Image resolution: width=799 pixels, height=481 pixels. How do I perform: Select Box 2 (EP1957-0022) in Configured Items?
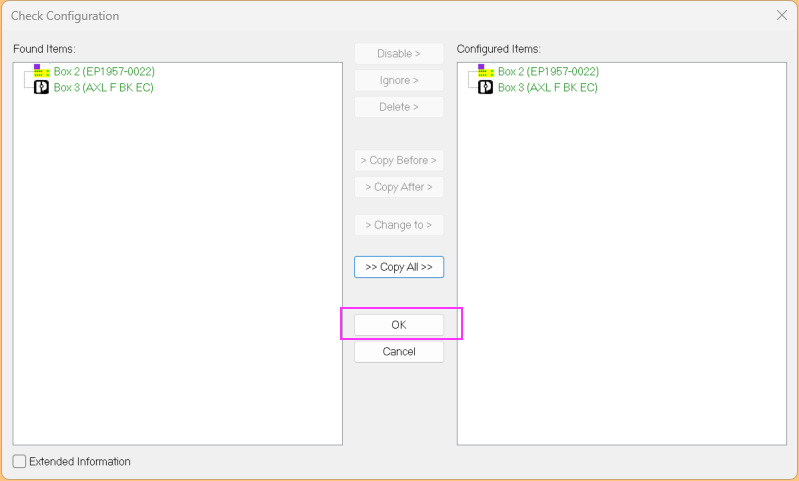pyautogui.click(x=548, y=71)
